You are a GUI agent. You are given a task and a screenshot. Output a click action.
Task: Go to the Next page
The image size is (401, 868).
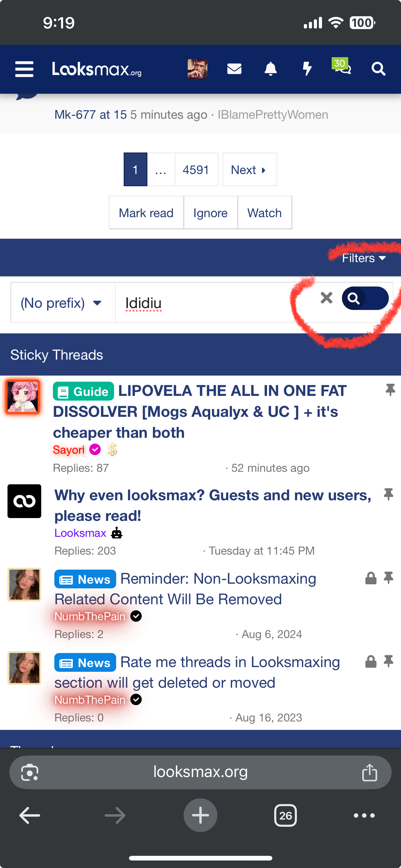pos(250,169)
